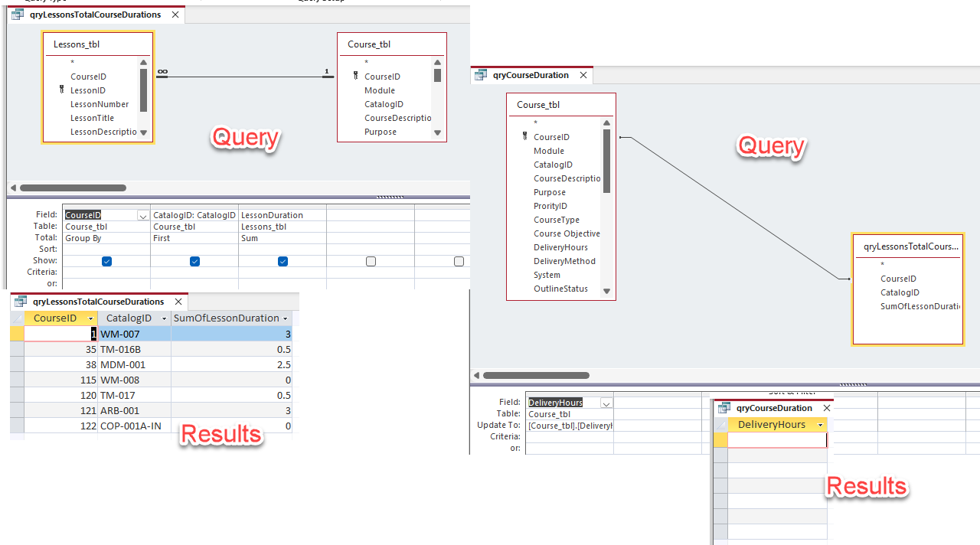Select SumOfLessonDuration field in qryLessonsTotalCours box
The height and width of the screenshot is (545, 980).
[x=920, y=306]
